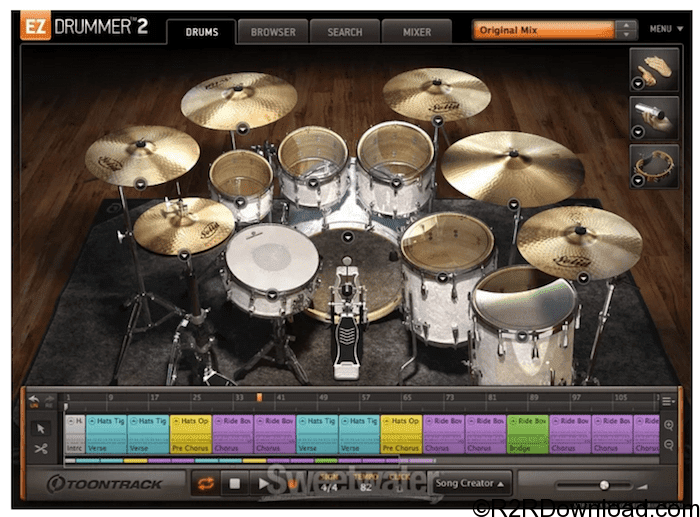The height and width of the screenshot is (517, 700).
Task: Open the Search tab
Action: point(345,32)
